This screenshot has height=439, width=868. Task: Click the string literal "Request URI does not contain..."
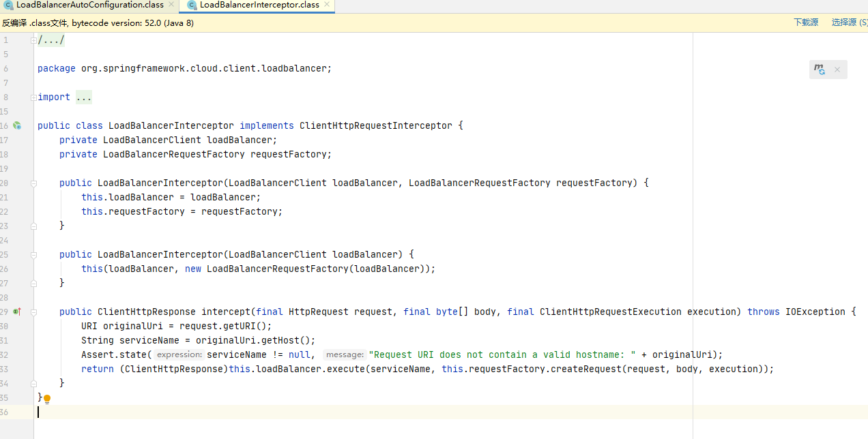[x=502, y=354]
